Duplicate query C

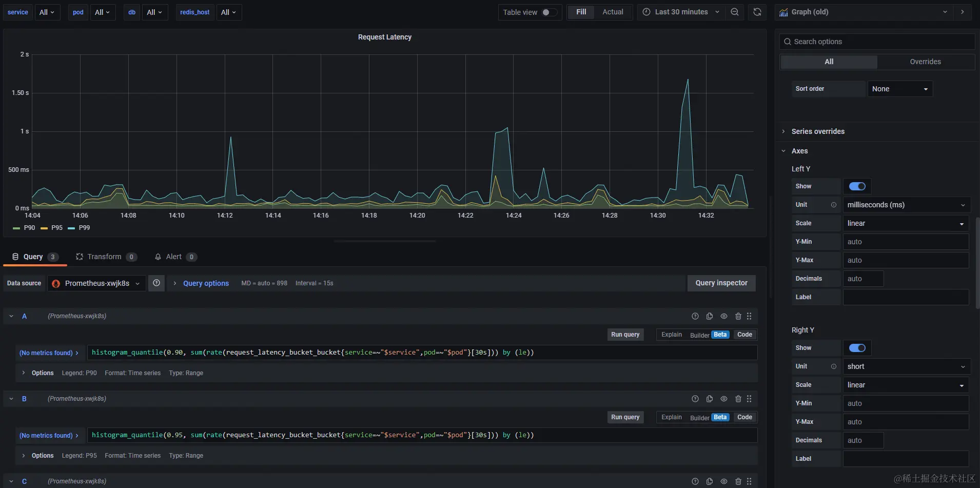coord(710,481)
